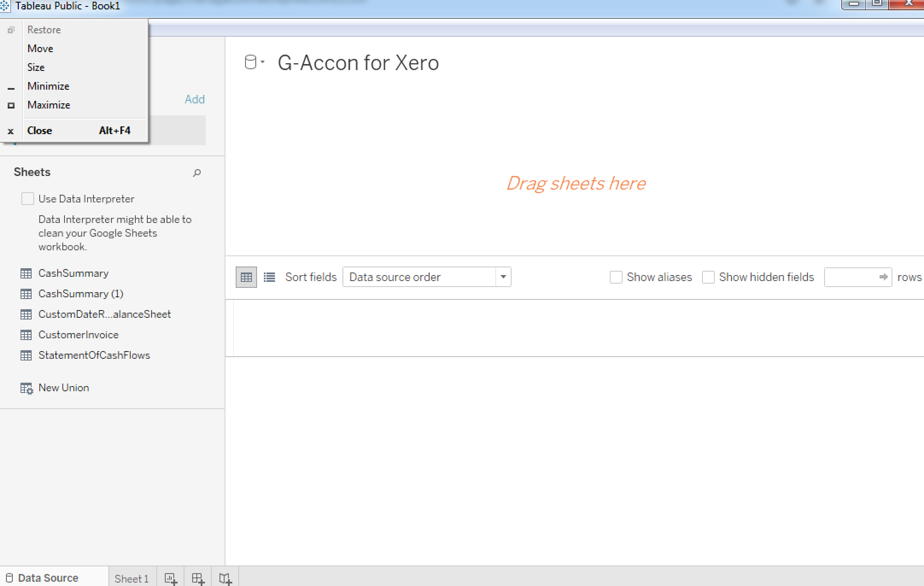Screen dimensions: 924x586
Task: Click the CustomerInvoice table icon
Action: pos(26,335)
